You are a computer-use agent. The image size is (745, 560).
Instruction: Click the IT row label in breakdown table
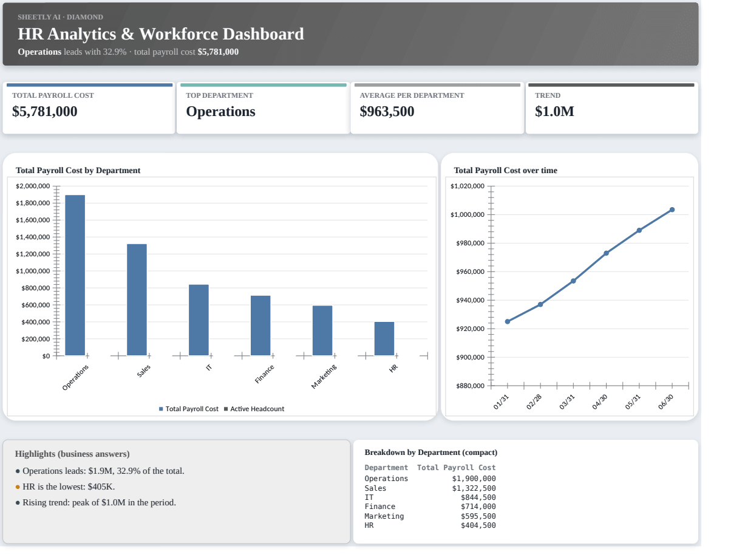369,497
